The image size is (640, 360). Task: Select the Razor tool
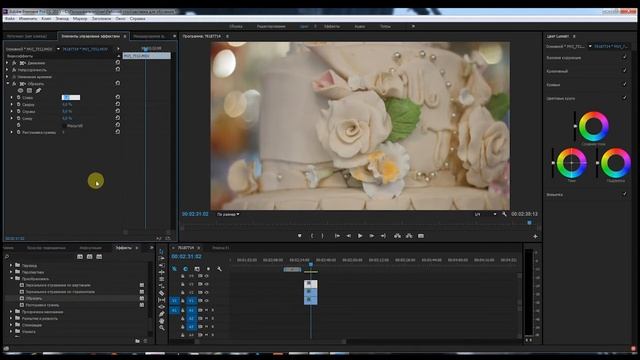pyautogui.click(x=162, y=293)
